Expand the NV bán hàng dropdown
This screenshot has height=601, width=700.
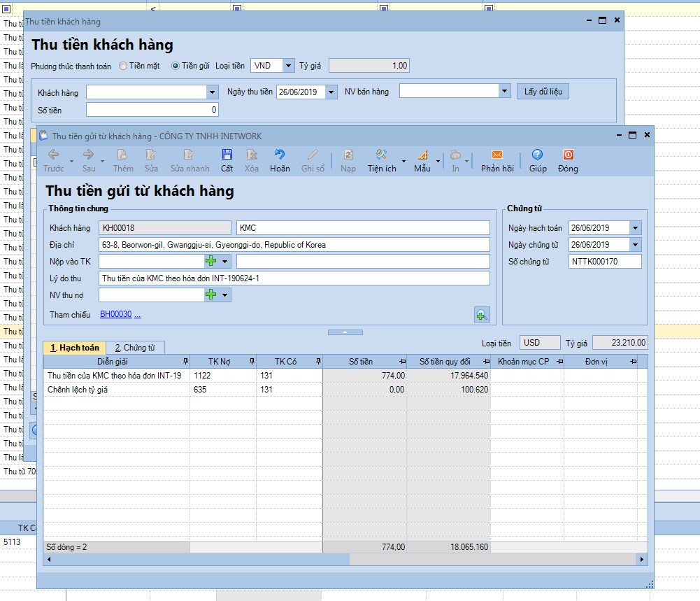pos(505,92)
